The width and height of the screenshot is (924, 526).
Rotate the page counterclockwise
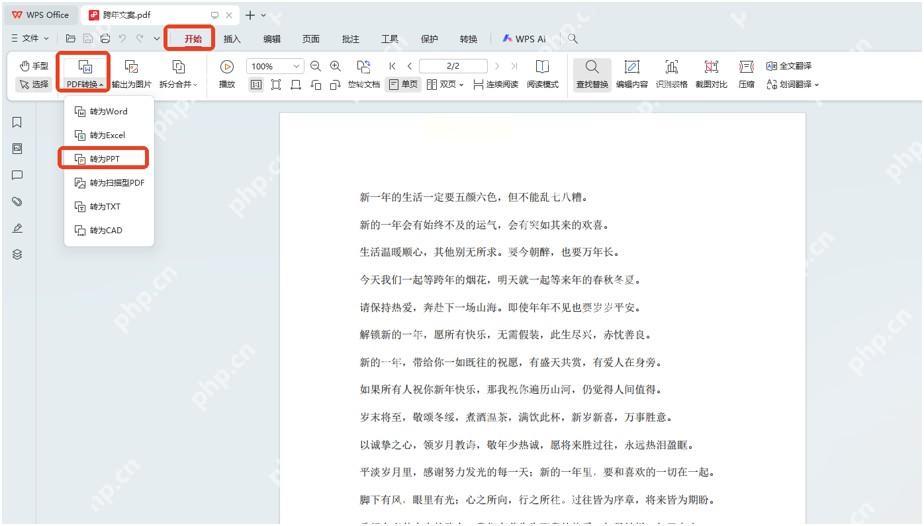[316, 85]
